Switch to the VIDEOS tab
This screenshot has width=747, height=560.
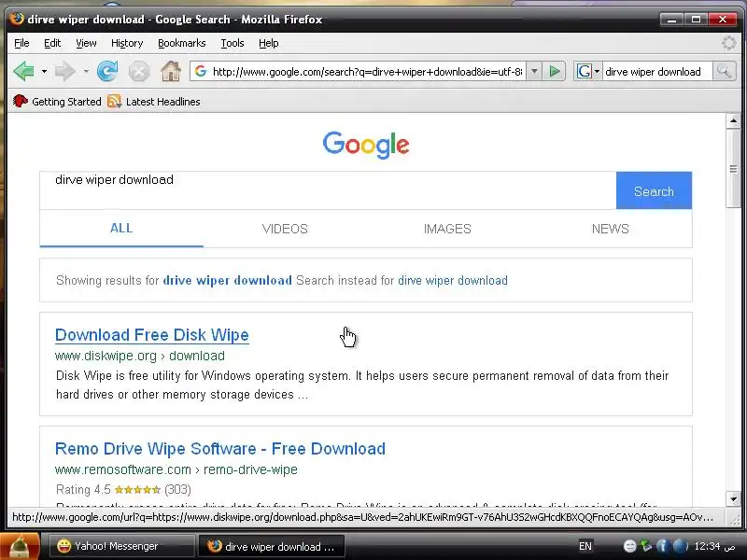click(x=285, y=229)
